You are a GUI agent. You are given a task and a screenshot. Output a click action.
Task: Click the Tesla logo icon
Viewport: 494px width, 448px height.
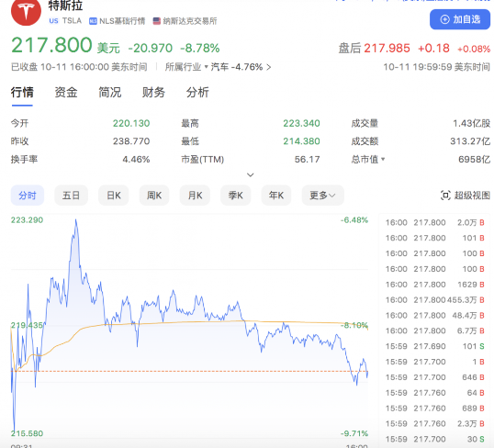(x=26, y=11)
